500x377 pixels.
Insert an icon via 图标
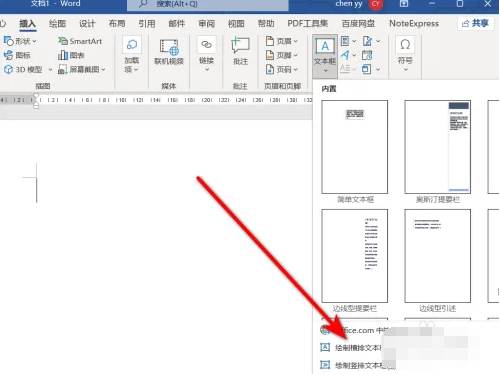17,55
